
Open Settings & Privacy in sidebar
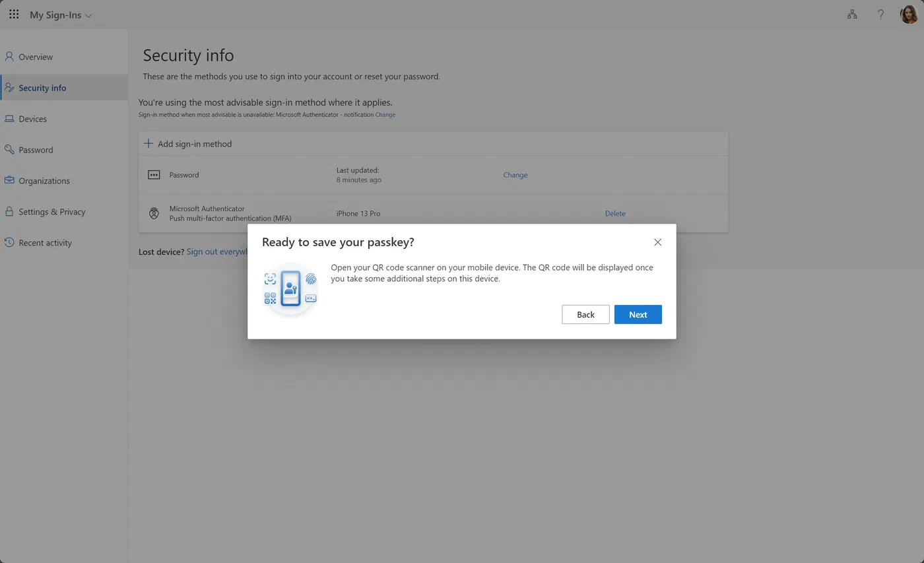[64, 212]
